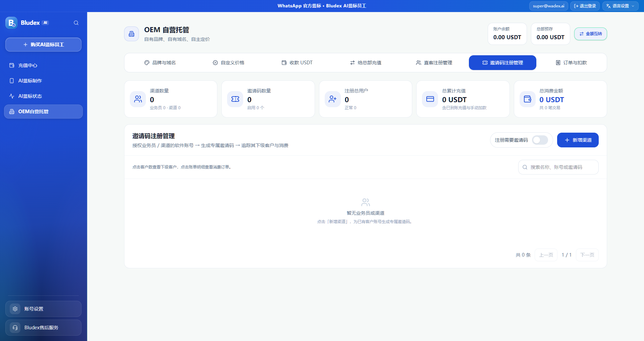Open 语言设置 language dropdown

621,6
